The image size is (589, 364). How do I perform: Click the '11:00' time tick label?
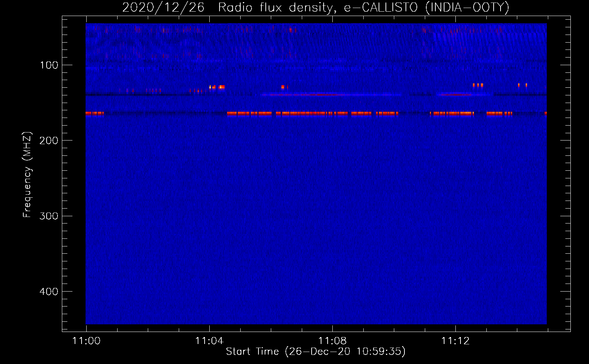pyautogui.click(x=86, y=341)
